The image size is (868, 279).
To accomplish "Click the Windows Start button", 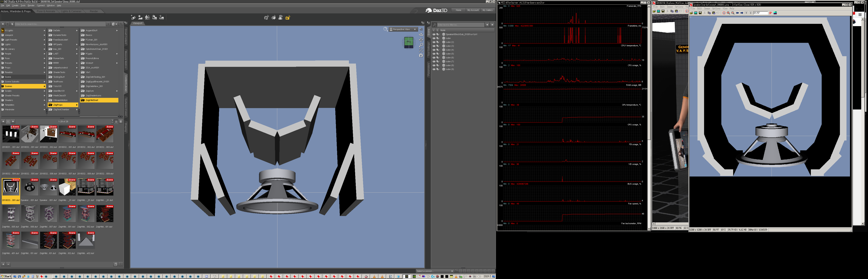I will pyautogui.click(x=6, y=276).
